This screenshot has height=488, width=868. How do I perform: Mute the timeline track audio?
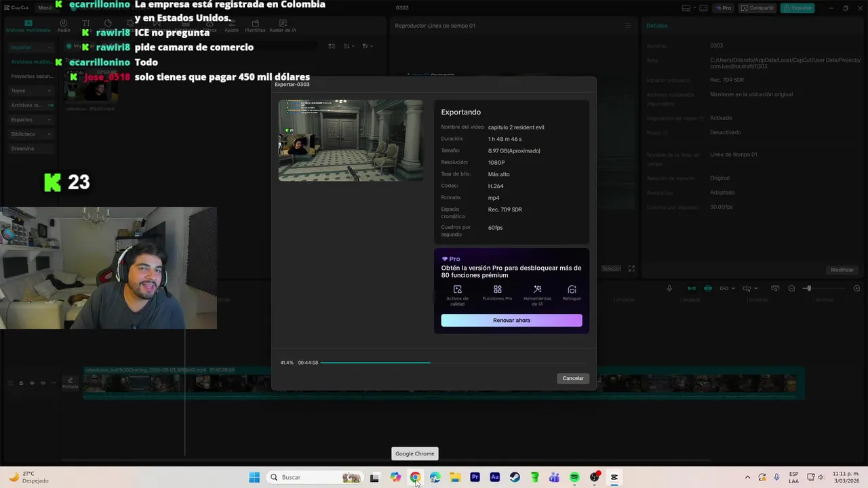point(43,383)
